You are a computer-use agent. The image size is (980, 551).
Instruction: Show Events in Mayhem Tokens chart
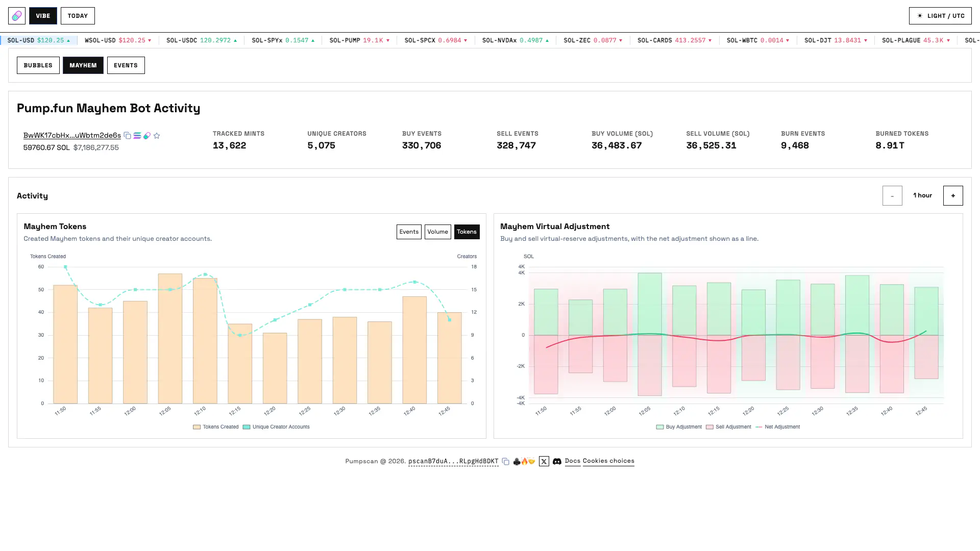coord(409,232)
